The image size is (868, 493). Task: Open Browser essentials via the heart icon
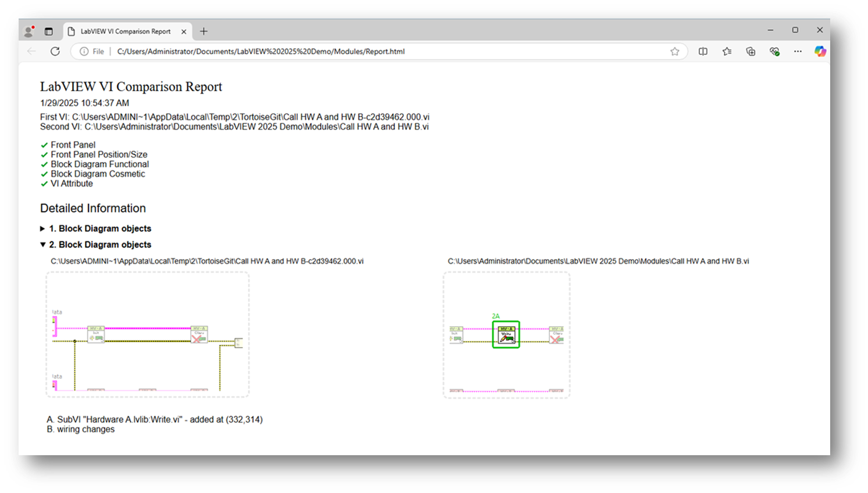tap(774, 51)
